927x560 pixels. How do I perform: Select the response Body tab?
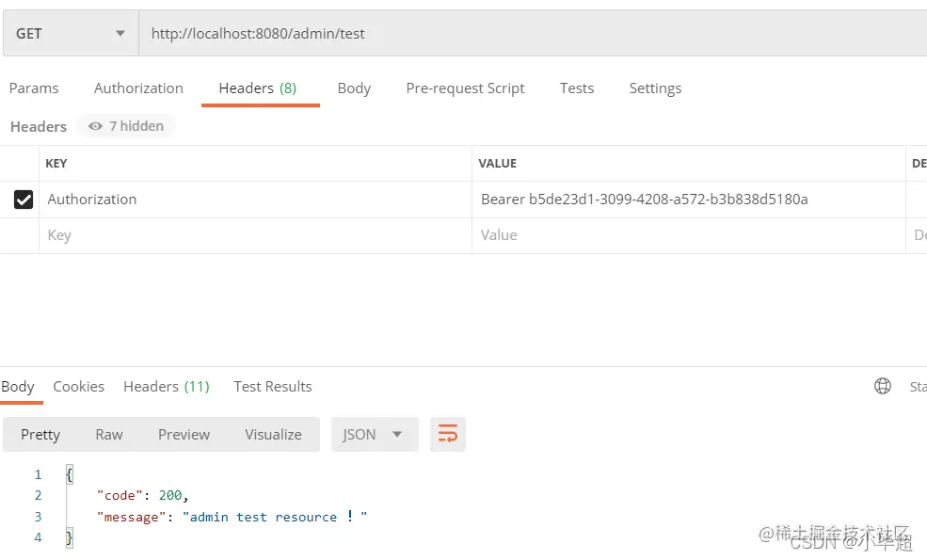18,387
